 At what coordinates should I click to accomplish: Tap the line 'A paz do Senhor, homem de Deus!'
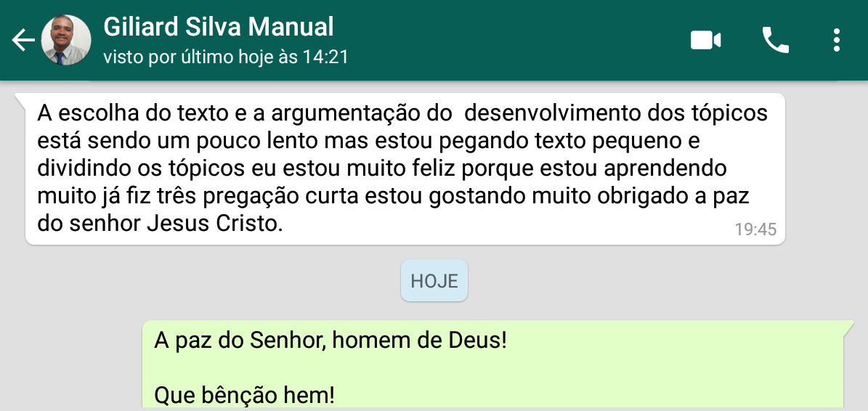click(330, 340)
